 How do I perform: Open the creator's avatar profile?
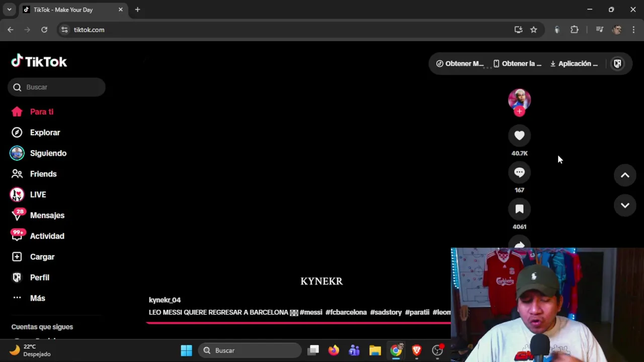click(x=519, y=99)
